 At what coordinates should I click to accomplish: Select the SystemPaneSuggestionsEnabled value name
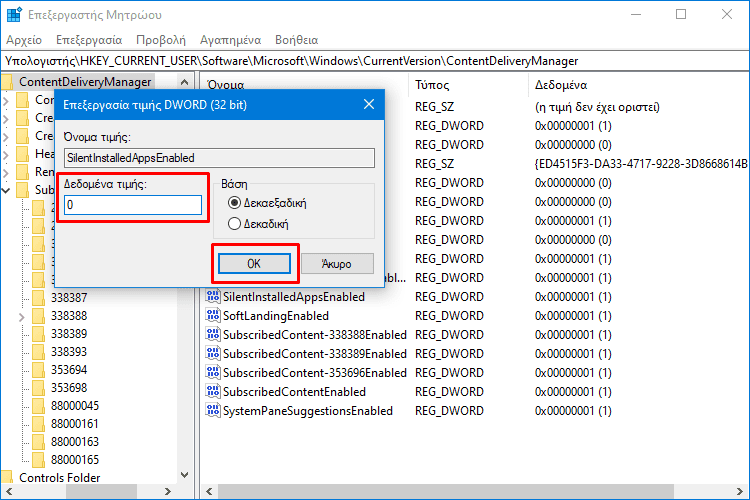pos(308,411)
